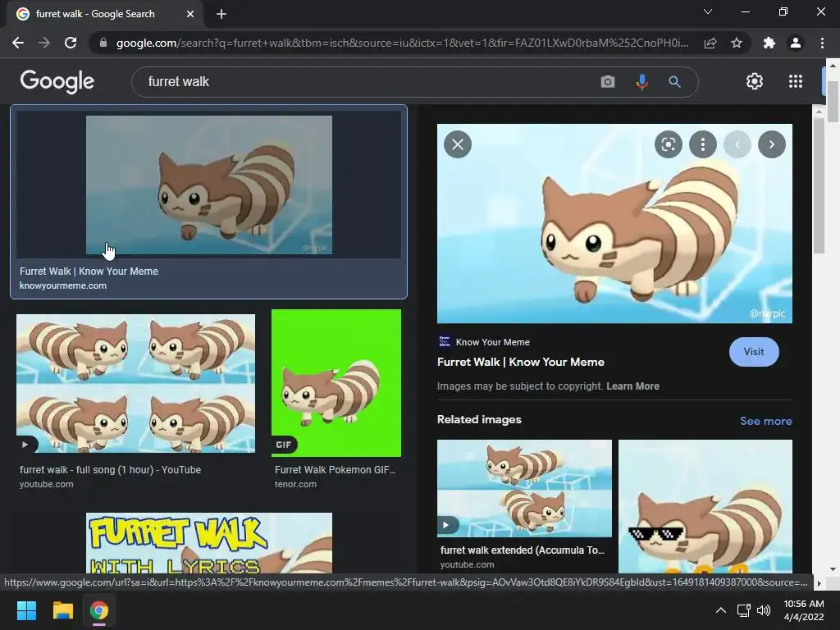Click the address bar URL
The width and height of the screenshot is (840, 630).
point(402,43)
